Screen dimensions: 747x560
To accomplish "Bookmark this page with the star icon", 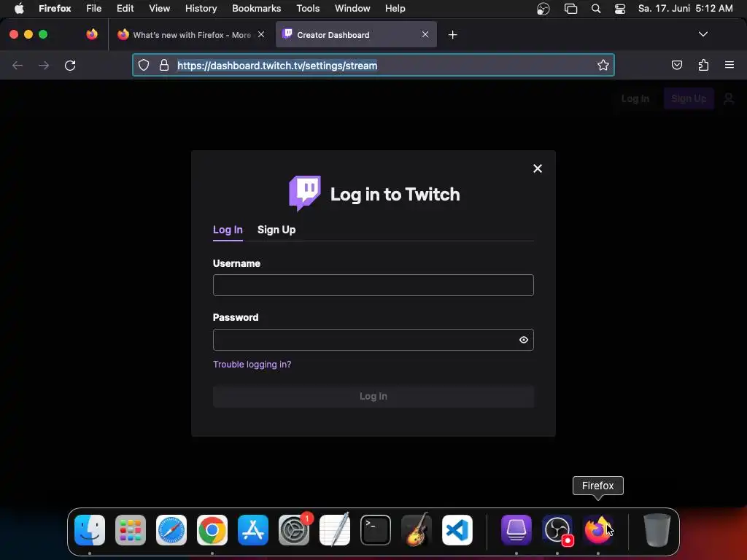I will [x=603, y=65].
